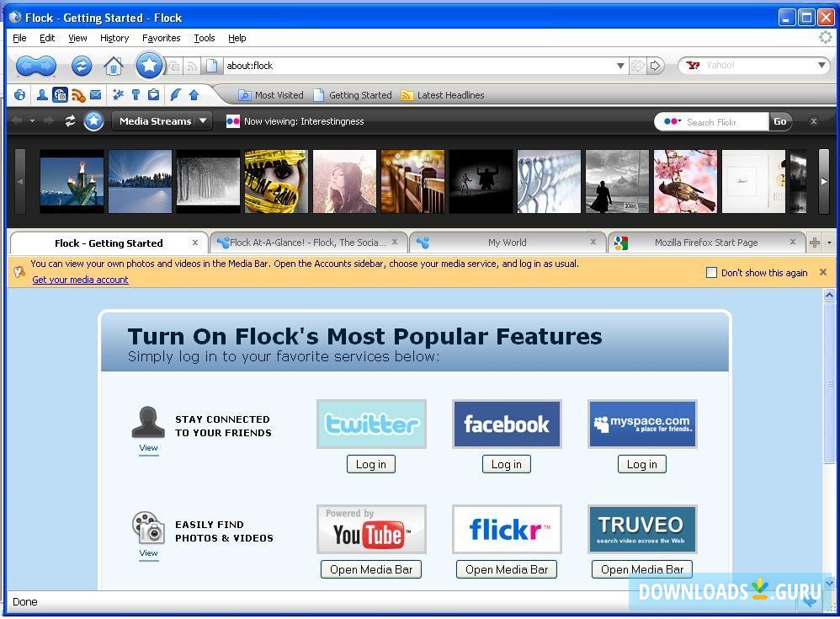Go to the home page icon
Viewport: 840px width, 619px height.
point(113,66)
